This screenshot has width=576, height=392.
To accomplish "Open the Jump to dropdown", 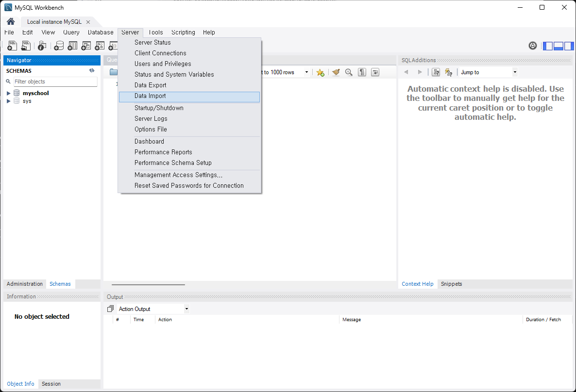I will tap(515, 72).
